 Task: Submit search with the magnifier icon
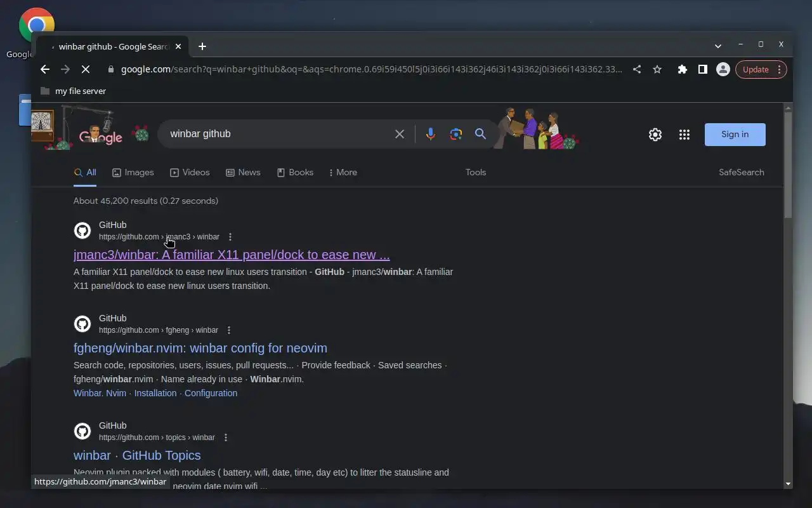tap(480, 134)
